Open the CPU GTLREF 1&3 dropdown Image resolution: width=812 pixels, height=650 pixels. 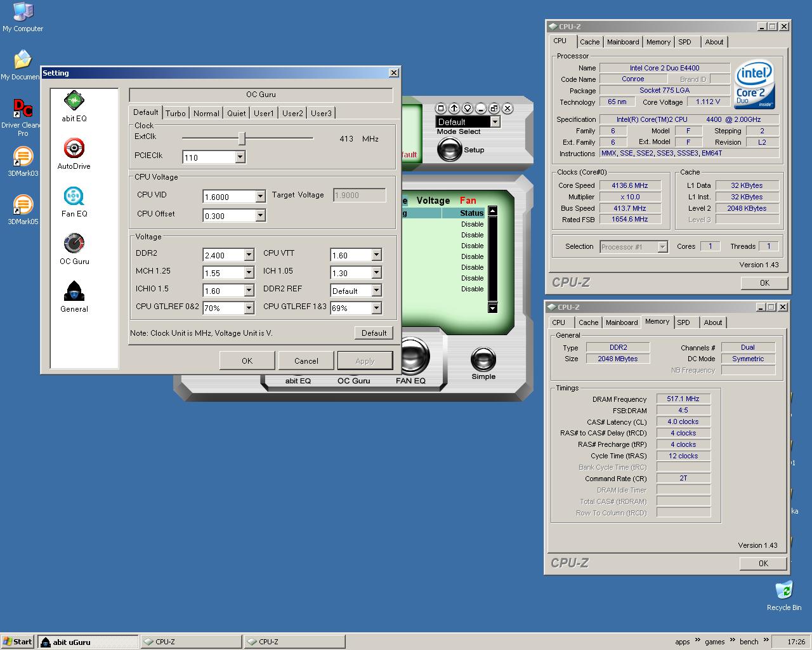[x=376, y=308]
